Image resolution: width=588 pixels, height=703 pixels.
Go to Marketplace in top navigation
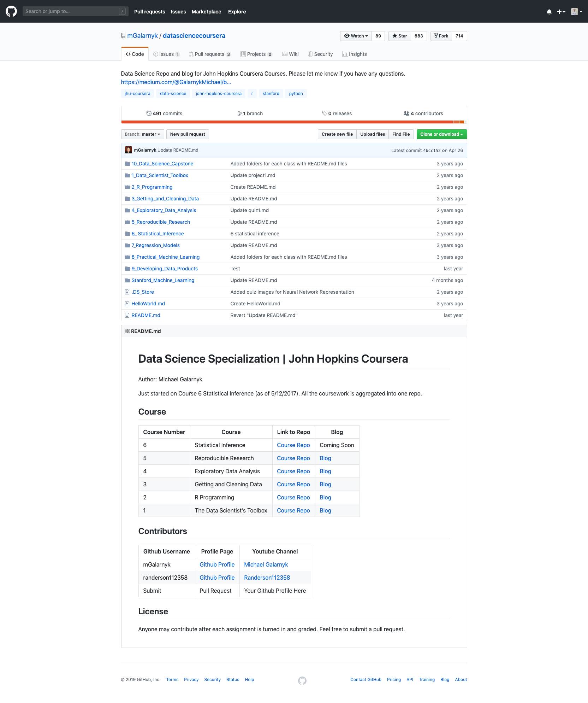pos(206,12)
